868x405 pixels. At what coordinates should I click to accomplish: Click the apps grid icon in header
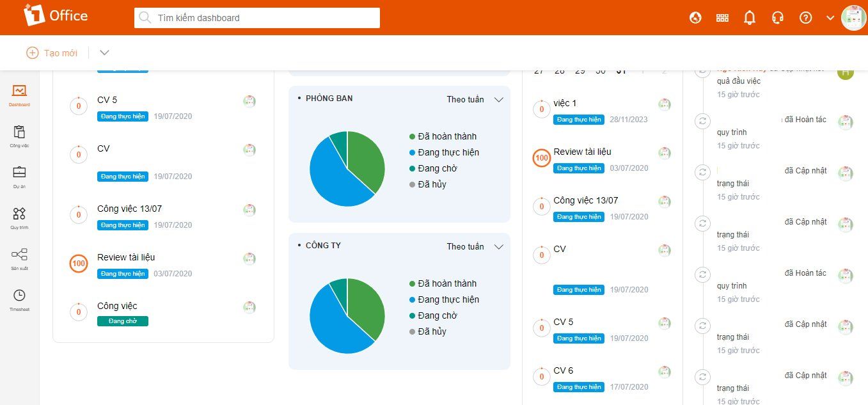click(722, 18)
